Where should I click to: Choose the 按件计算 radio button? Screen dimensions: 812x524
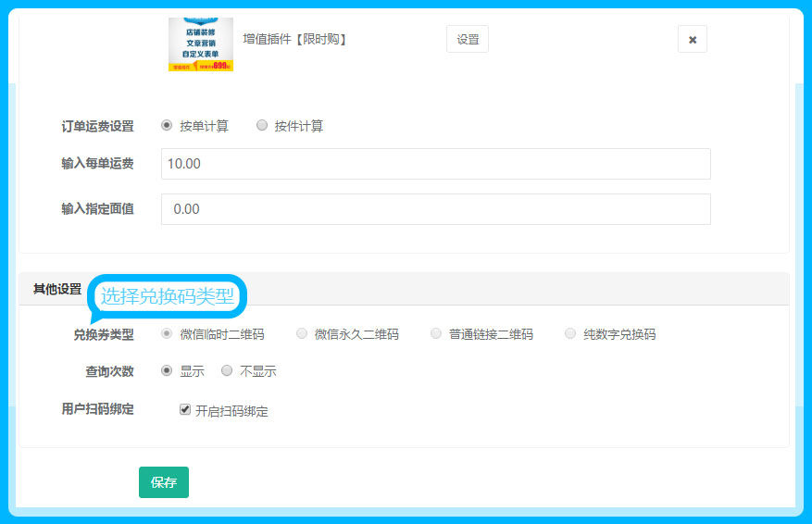point(262,125)
